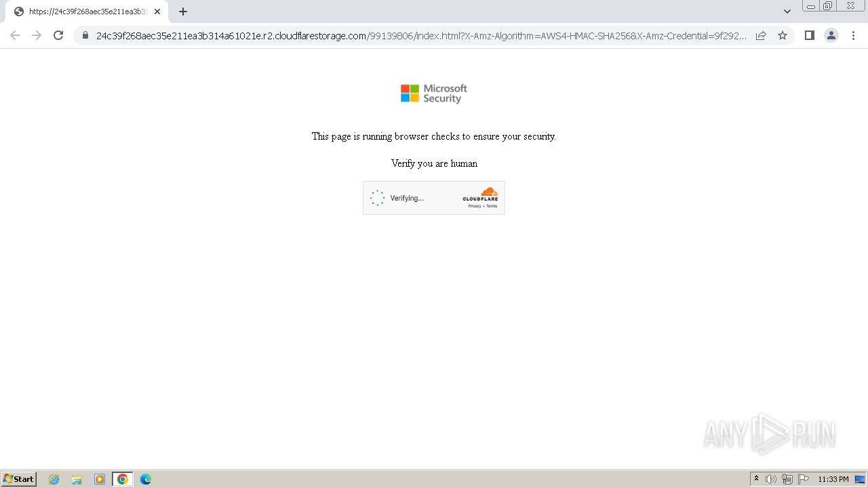Open a new tab

click(x=183, y=12)
